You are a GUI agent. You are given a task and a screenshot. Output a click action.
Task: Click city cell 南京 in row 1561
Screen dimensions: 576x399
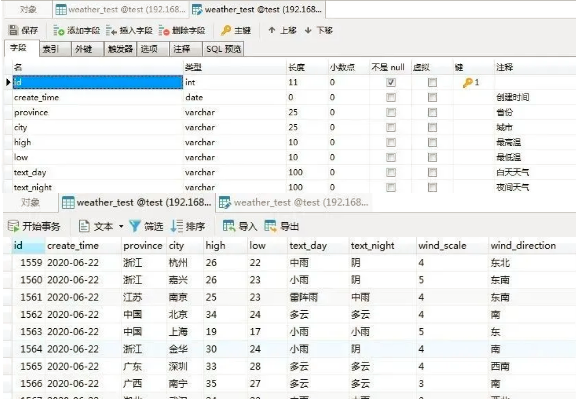coord(178,297)
